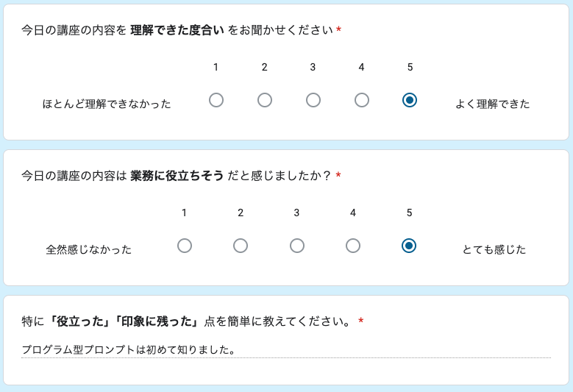Select rating 1 for 業務に役立ちそう question
The width and height of the screenshot is (573, 392).
[185, 246]
